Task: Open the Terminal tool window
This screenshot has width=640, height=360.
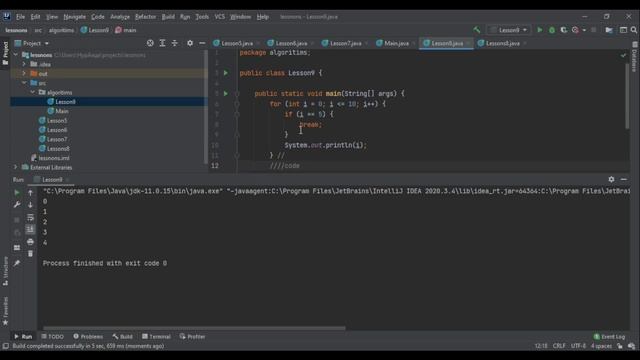Action: (156, 337)
